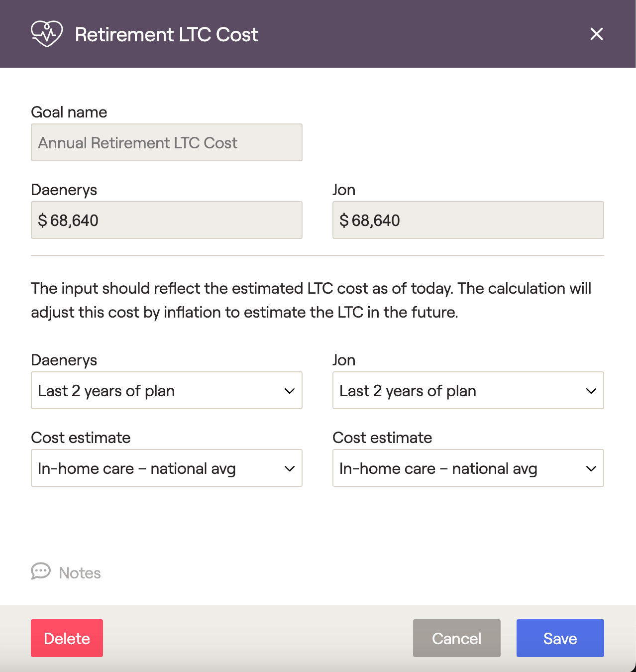The image size is (636, 672).
Task: Expand Jon plan years dropdown chevron
Action: tap(591, 391)
